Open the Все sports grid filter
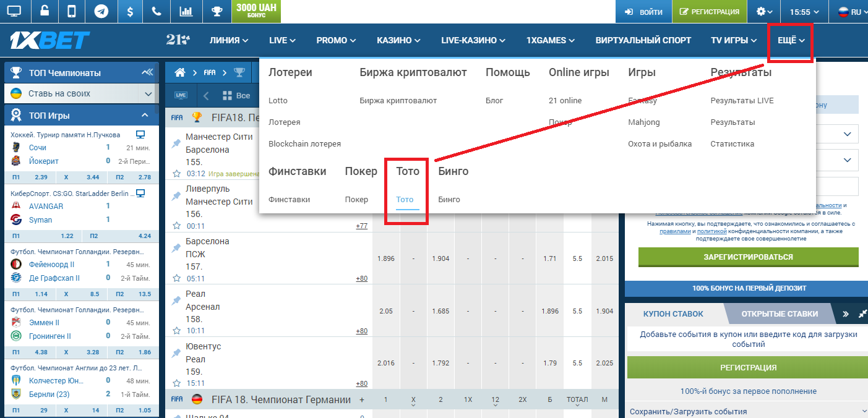The height and width of the screenshot is (418, 868). (x=236, y=96)
